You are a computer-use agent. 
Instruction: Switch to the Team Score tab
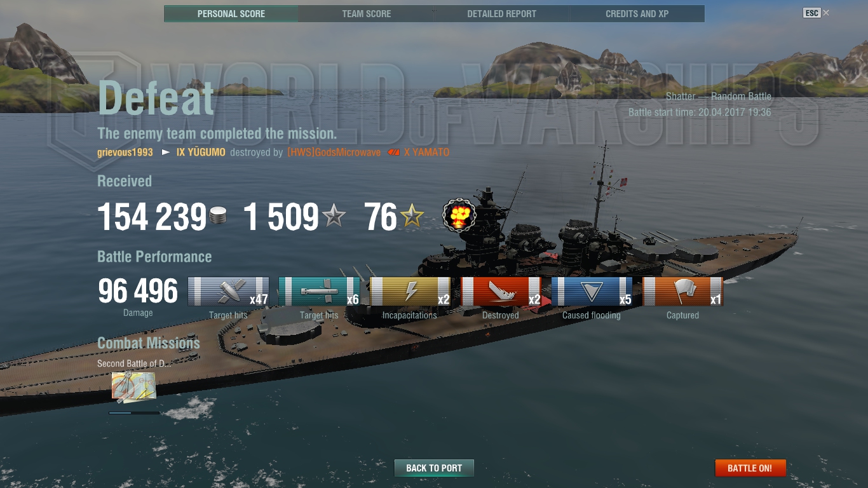[367, 14]
